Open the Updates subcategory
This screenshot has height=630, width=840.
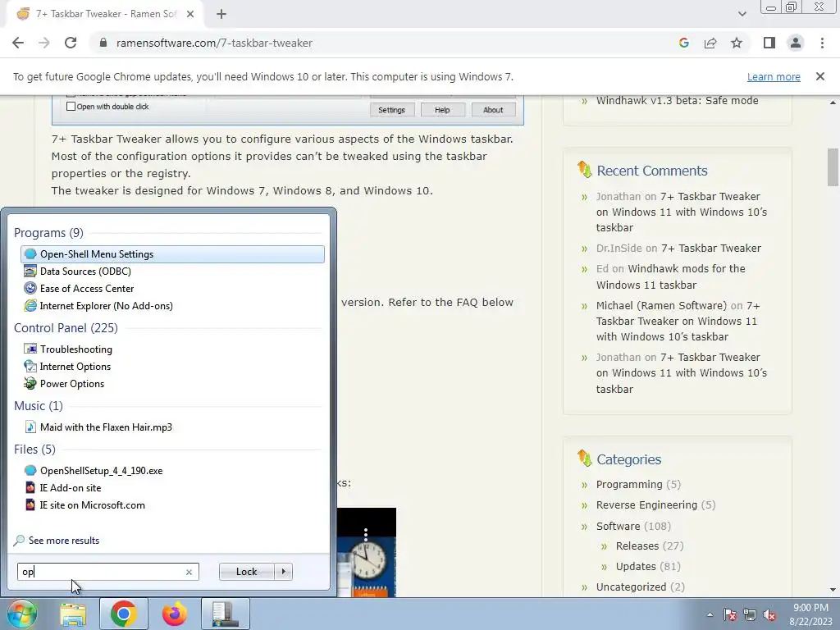pos(636,566)
